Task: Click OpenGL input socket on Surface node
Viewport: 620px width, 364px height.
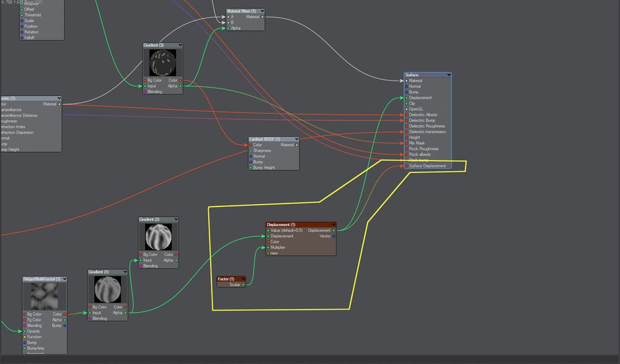Action: 407,109
